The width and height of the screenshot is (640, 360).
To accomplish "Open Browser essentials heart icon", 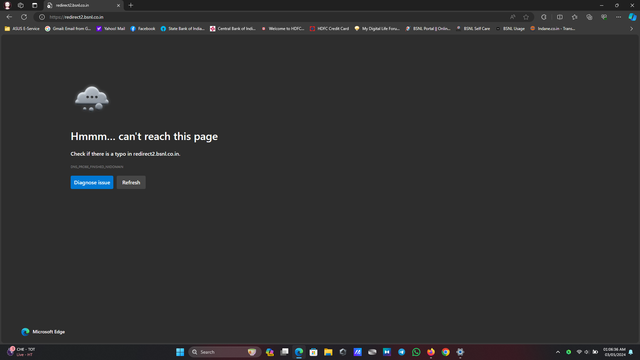I will pos(604,17).
